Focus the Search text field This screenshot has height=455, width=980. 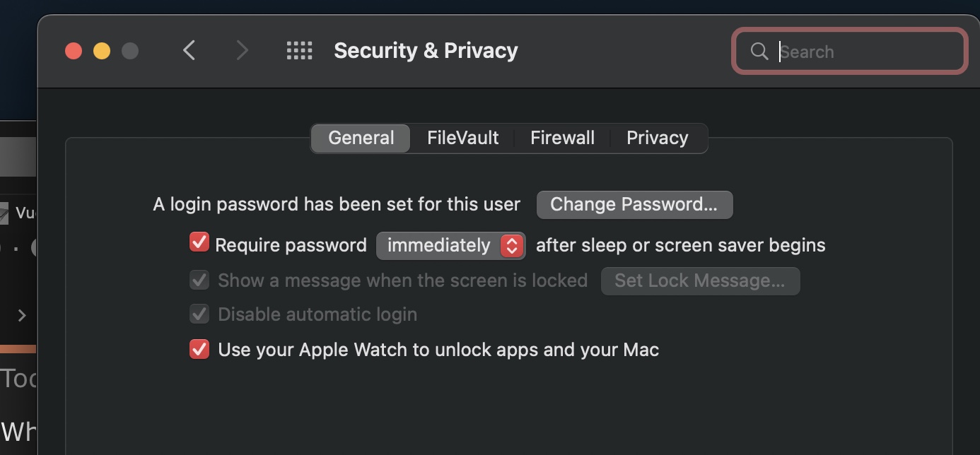coord(866,52)
